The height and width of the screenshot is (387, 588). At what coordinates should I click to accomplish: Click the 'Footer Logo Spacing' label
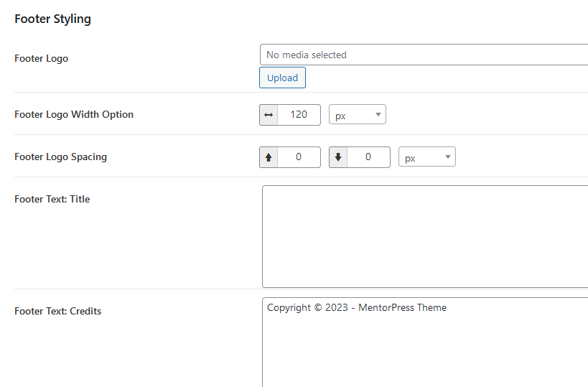(x=60, y=157)
